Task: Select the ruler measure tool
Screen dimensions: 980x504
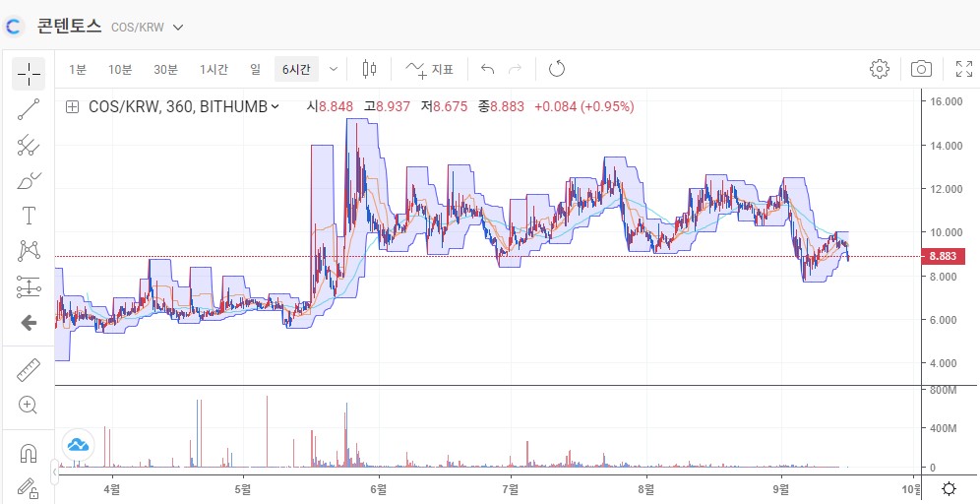Action: [x=29, y=370]
